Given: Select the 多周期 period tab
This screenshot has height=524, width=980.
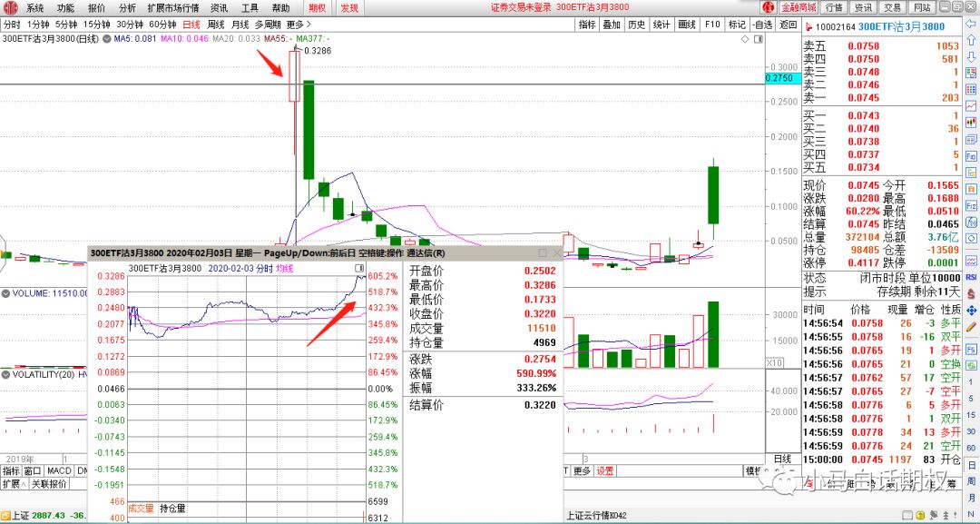Looking at the screenshot, I should pos(268,25).
